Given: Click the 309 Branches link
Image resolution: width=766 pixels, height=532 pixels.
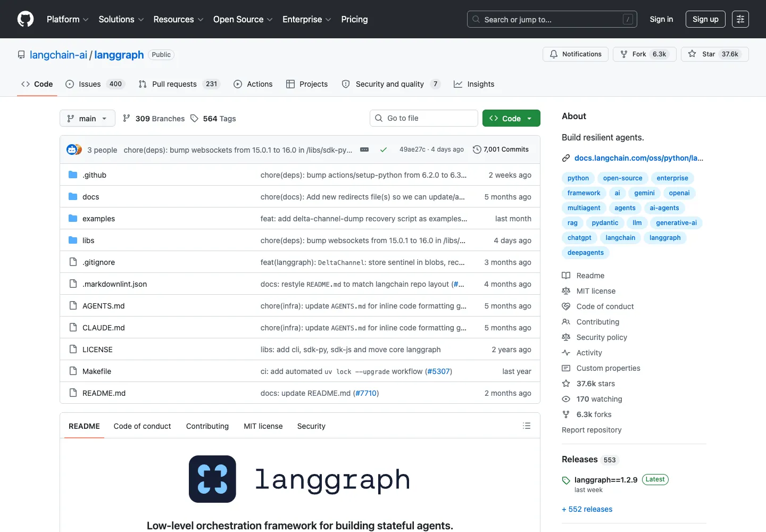Looking at the screenshot, I should pos(154,119).
